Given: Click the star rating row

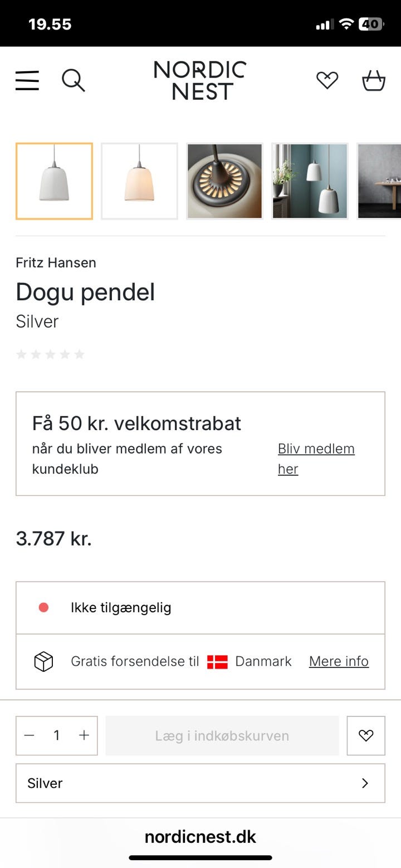Looking at the screenshot, I should point(50,354).
